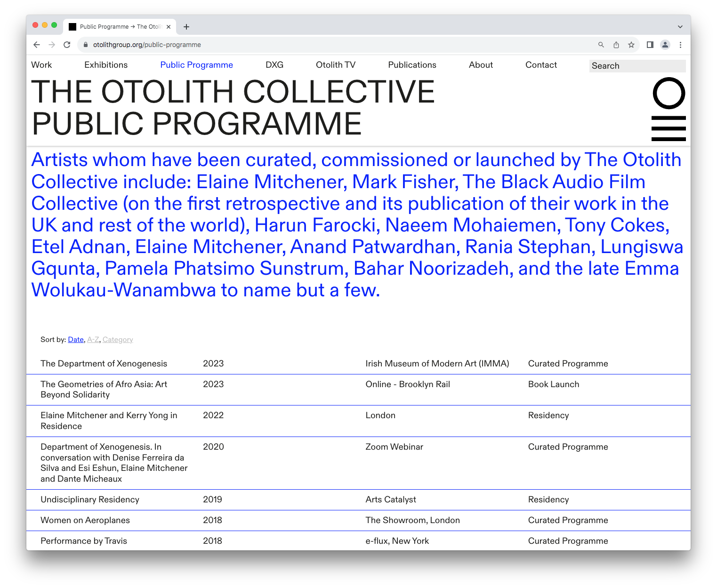Expand the tab search chevron
This screenshot has height=588, width=717.
(680, 27)
